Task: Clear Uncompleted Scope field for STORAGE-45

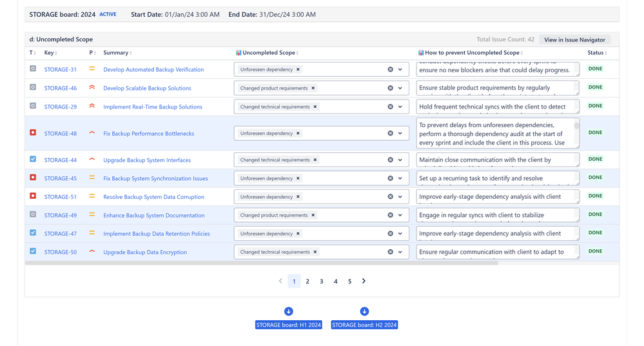Action: 390,178
